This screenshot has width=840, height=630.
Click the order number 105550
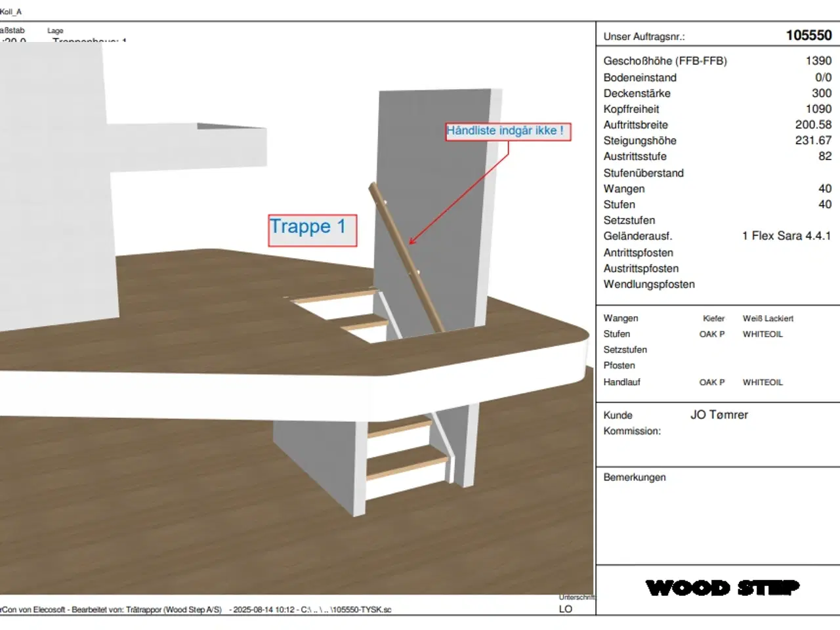(x=808, y=36)
